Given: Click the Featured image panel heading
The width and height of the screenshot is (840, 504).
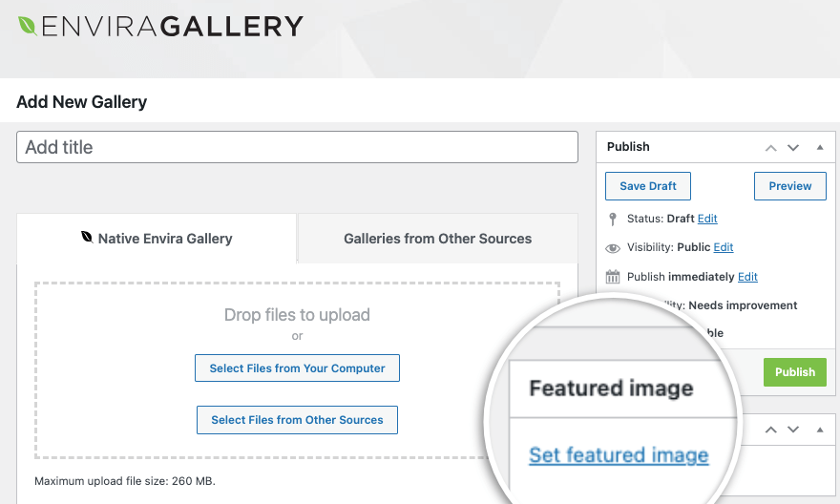Looking at the screenshot, I should [611, 388].
